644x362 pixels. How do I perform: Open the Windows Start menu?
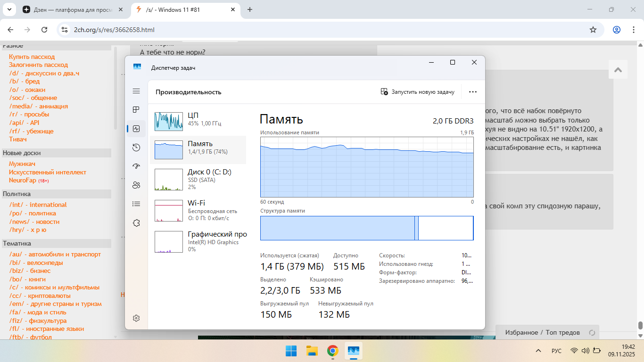[x=291, y=351]
